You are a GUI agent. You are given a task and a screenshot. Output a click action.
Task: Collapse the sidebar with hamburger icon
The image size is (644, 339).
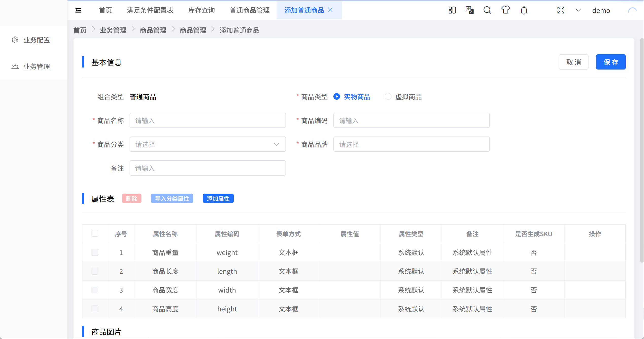tap(78, 10)
